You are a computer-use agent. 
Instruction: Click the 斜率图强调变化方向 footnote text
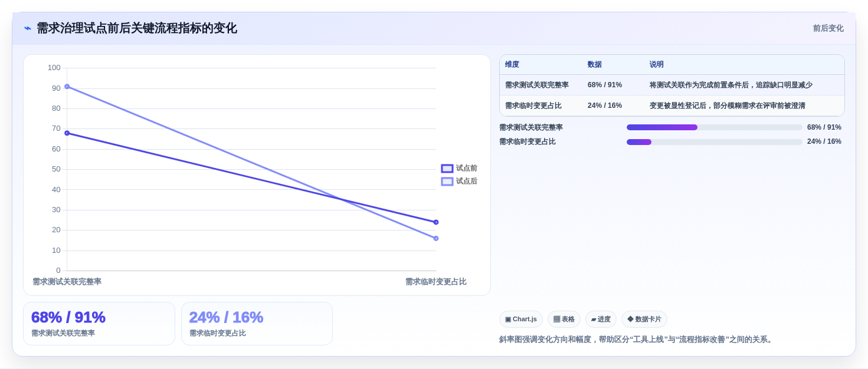(637, 340)
